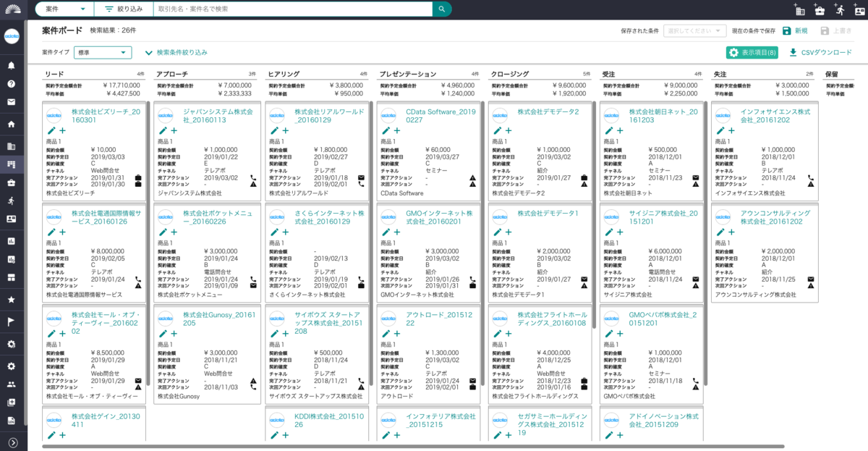Open the 案件タイプ 標準 dropdown

tap(103, 52)
